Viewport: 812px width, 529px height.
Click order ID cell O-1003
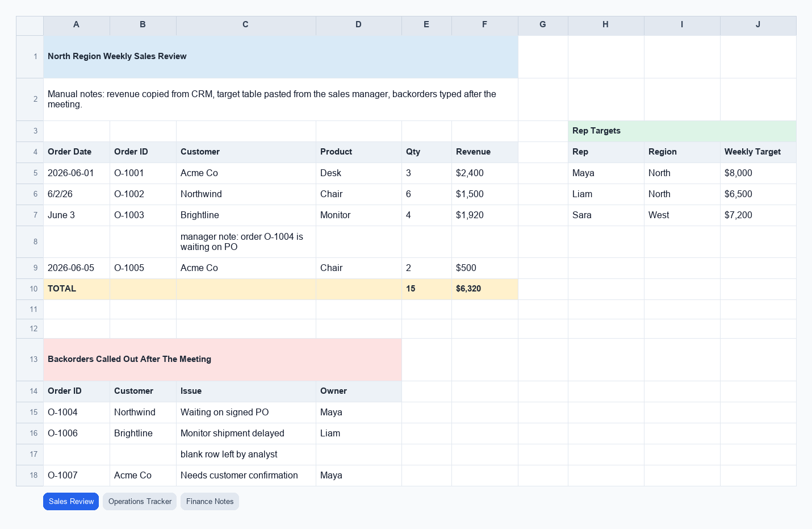click(143, 215)
